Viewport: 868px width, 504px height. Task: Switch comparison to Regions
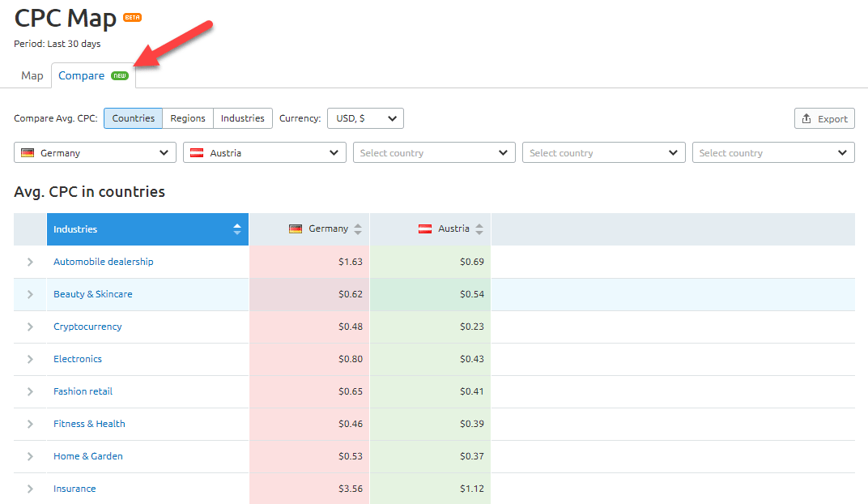(x=188, y=118)
